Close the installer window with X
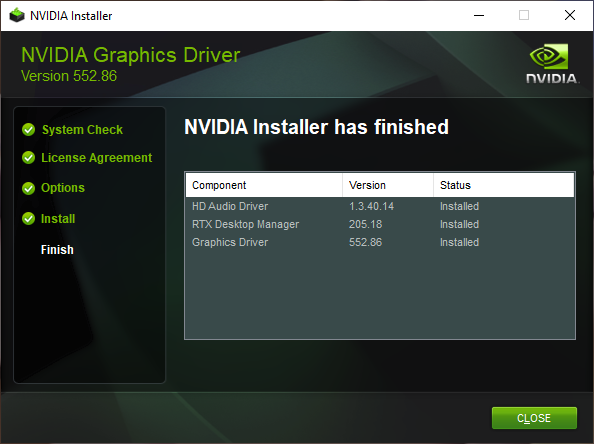This screenshot has width=594, height=444. click(570, 16)
